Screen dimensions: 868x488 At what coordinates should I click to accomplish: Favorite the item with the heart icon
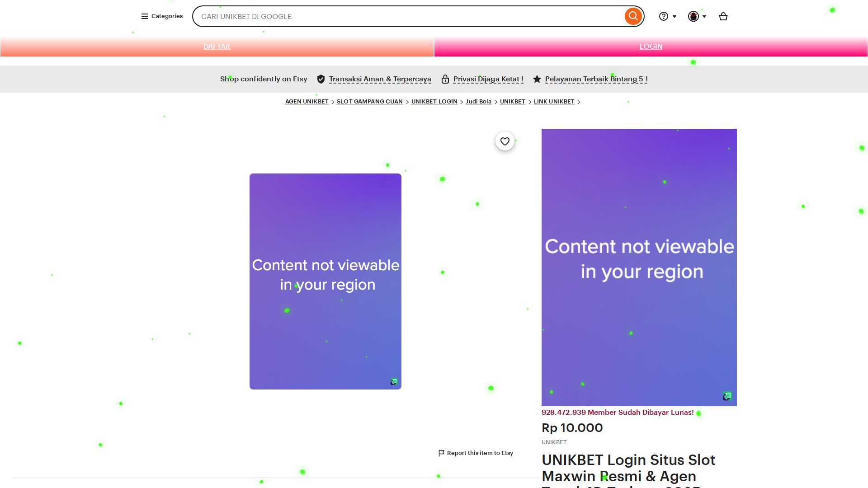point(505,141)
